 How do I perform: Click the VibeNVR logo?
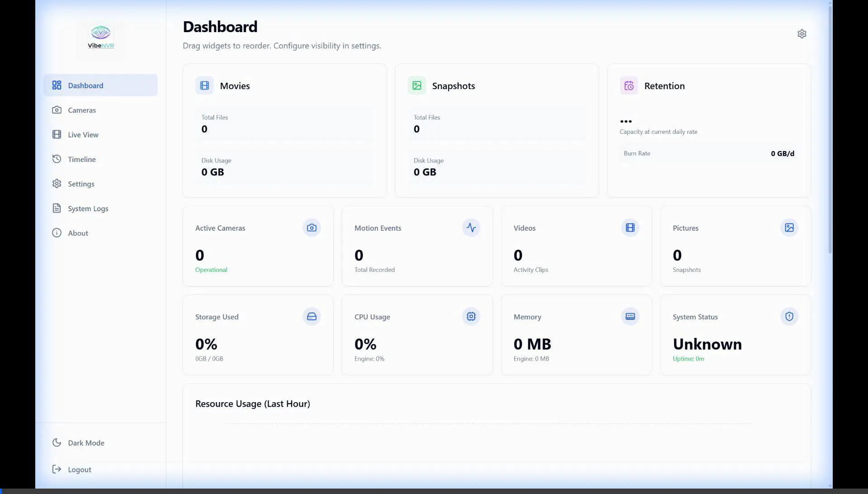coord(100,37)
